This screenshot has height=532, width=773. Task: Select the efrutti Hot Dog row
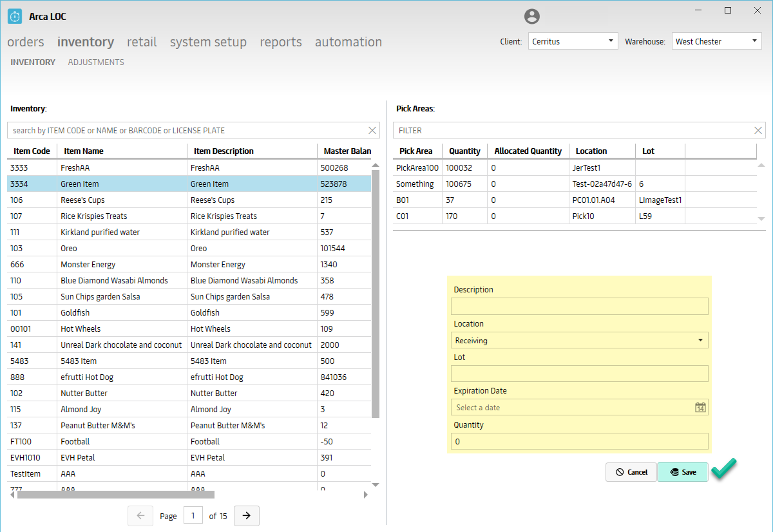189,377
